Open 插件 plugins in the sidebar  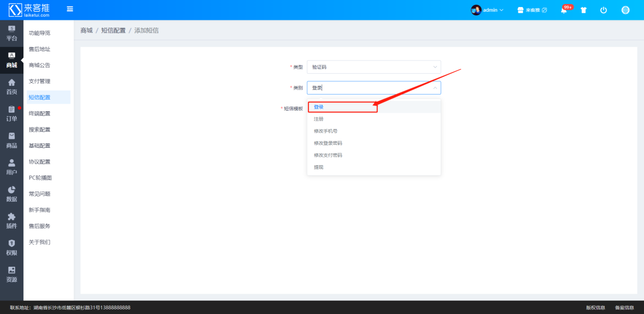tap(12, 221)
